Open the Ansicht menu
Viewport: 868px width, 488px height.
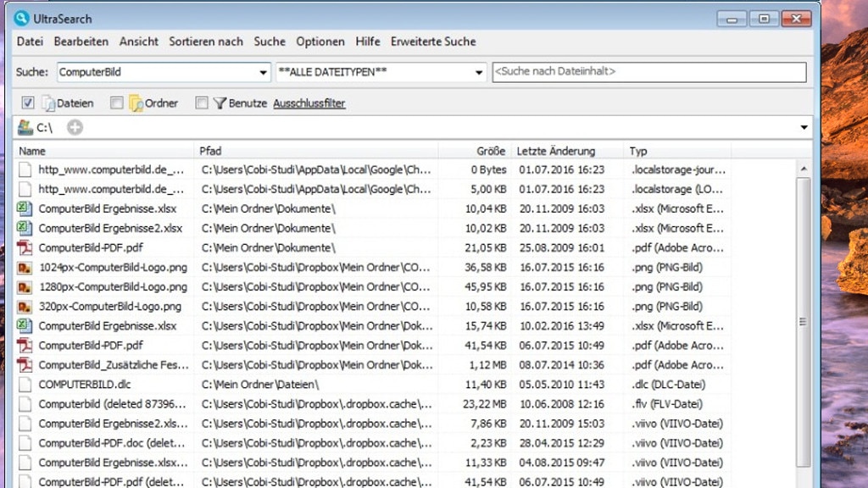click(x=139, y=42)
